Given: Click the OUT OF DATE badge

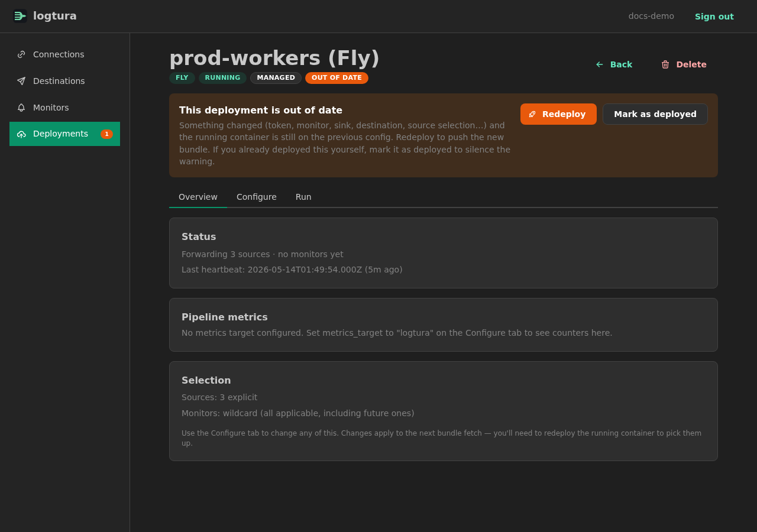Looking at the screenshot, I should click(x=337, y=78).
